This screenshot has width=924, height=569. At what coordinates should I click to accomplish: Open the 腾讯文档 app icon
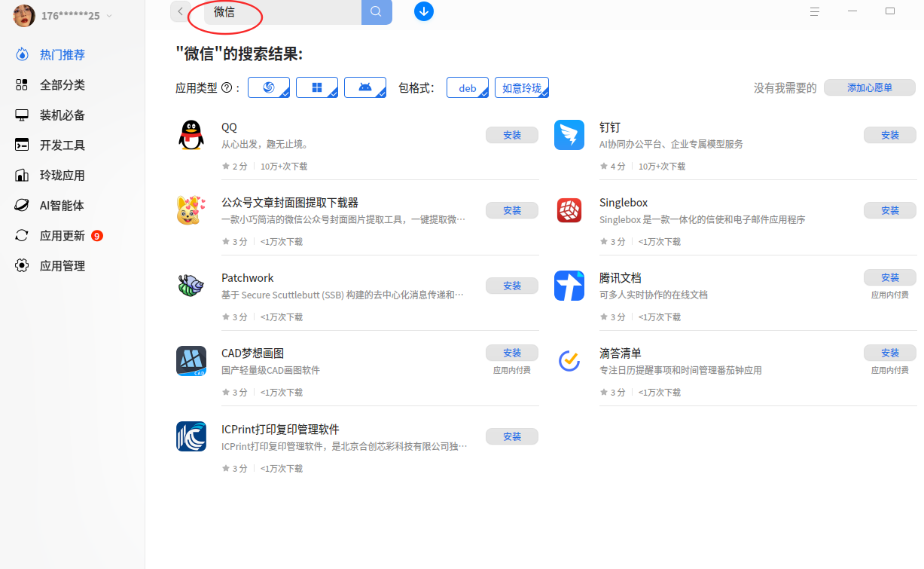click(569, 286)
